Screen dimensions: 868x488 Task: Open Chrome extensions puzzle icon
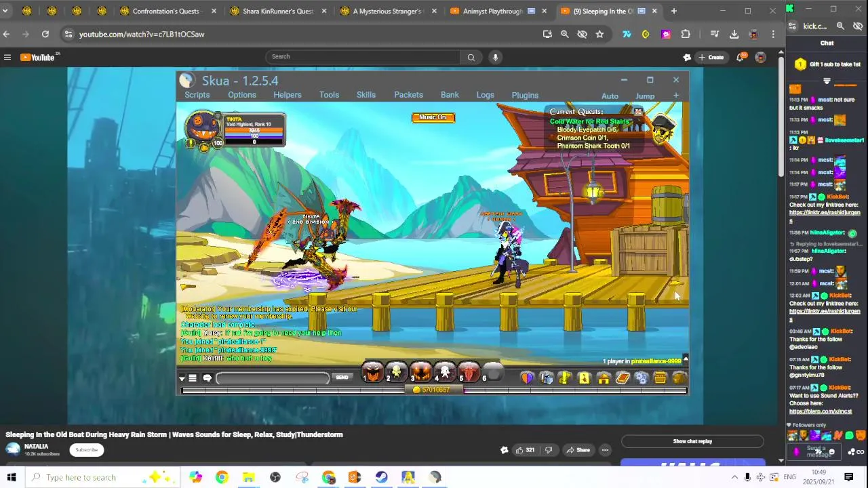(x=686, y=34)
